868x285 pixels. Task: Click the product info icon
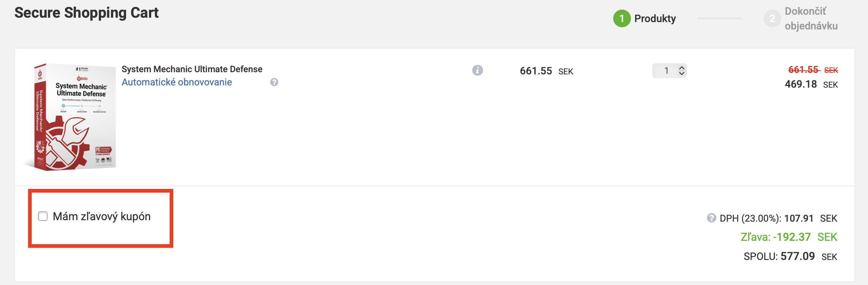[478, 70]
